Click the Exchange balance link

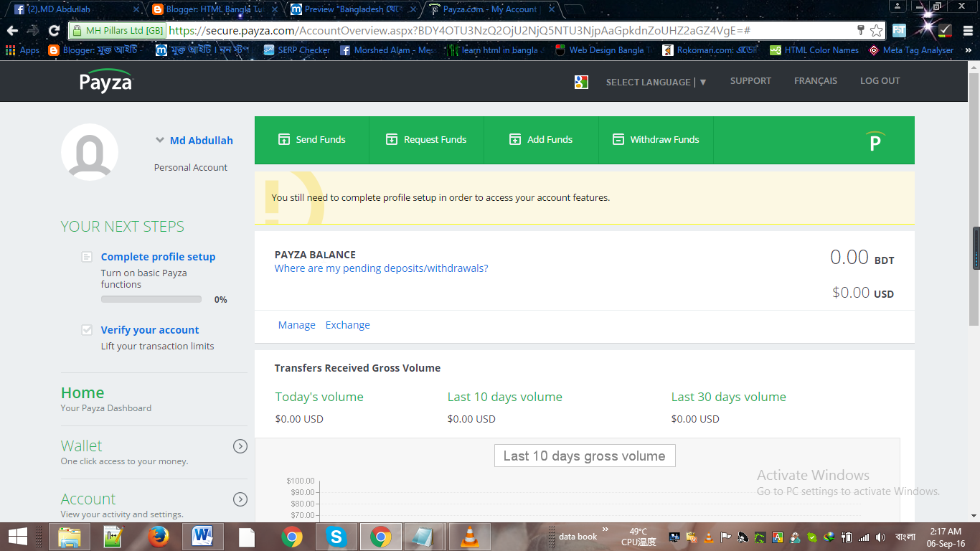point(348,325)
